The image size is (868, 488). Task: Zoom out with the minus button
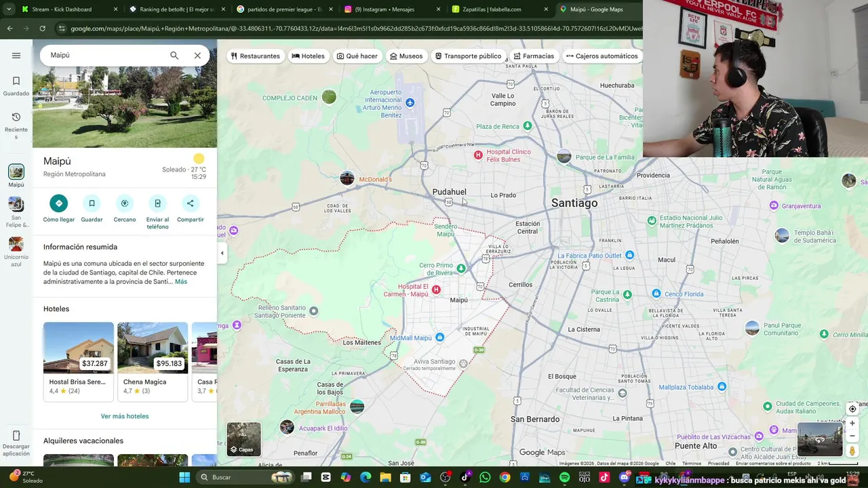[852, 436]
